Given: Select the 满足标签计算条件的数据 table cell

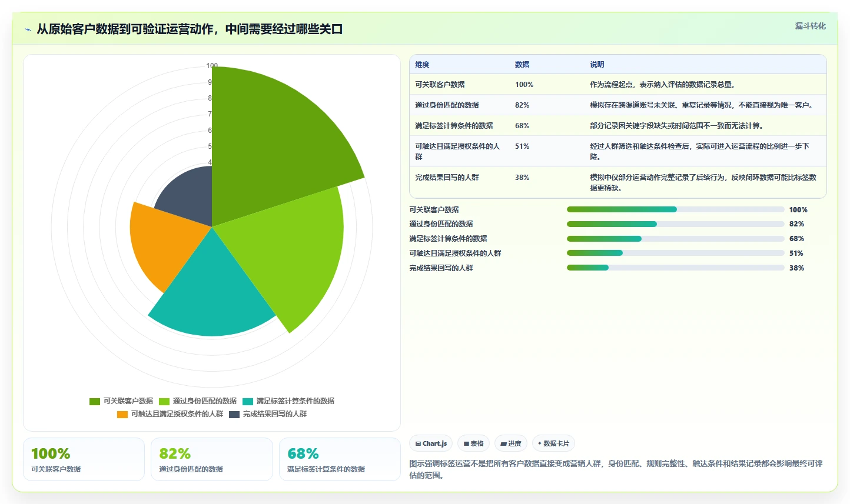Looking at the screenshot, I should pos(459,126).
